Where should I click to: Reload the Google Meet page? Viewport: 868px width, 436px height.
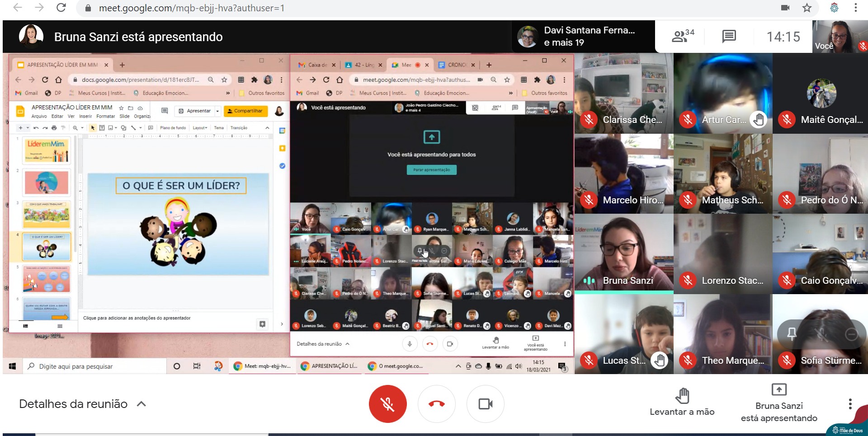[x=61, y=8]
